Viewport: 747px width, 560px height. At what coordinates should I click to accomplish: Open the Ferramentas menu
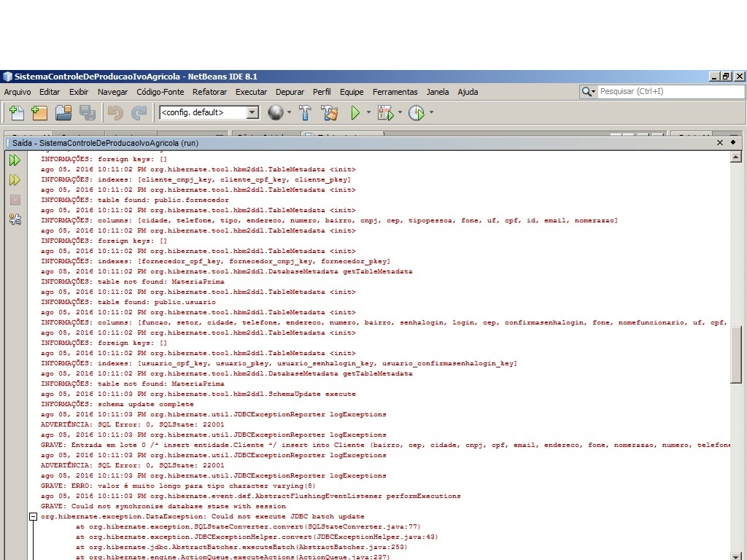[x=395, y=92]
